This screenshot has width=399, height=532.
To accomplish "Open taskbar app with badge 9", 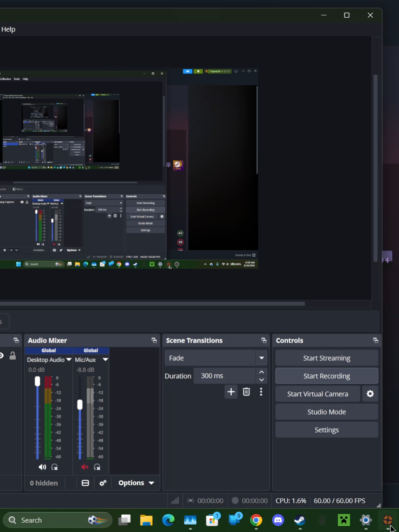I will (235, 520).
